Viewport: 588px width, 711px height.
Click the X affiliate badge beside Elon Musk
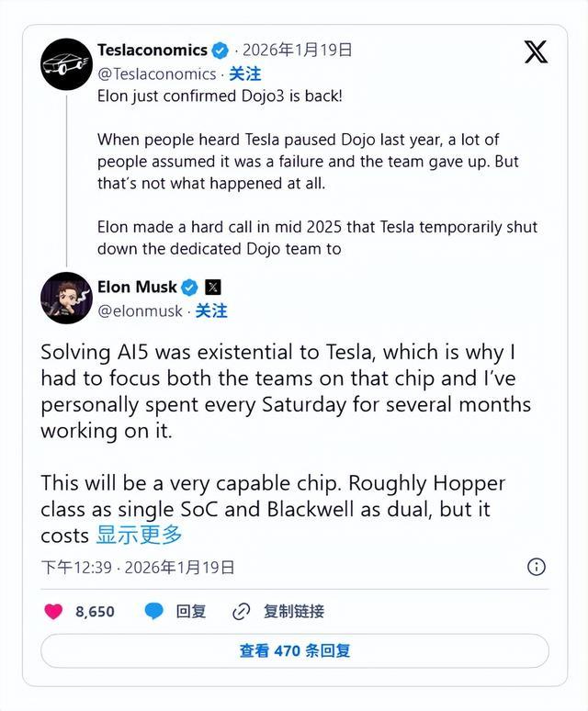tap(213, 288)
